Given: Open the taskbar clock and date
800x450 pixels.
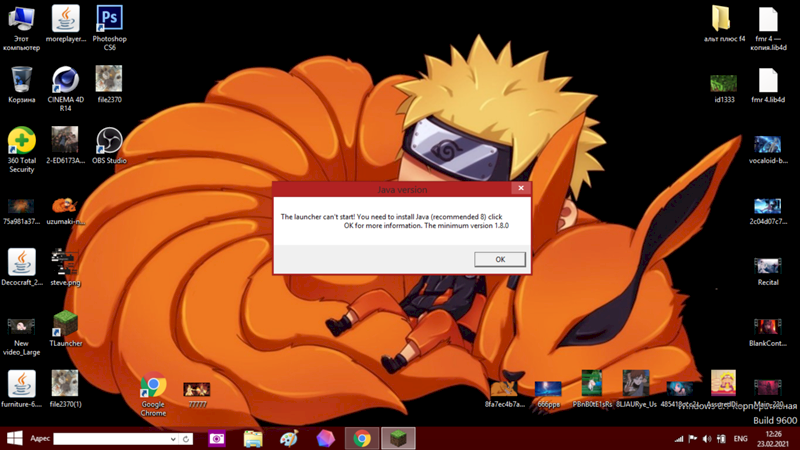Looking at the screenshot, I should 774,439.
